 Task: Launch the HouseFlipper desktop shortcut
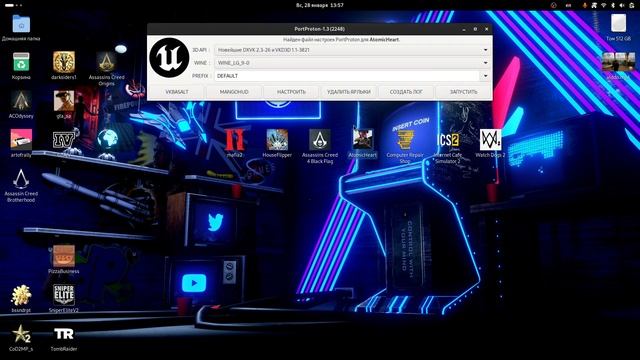coord(277,140)
